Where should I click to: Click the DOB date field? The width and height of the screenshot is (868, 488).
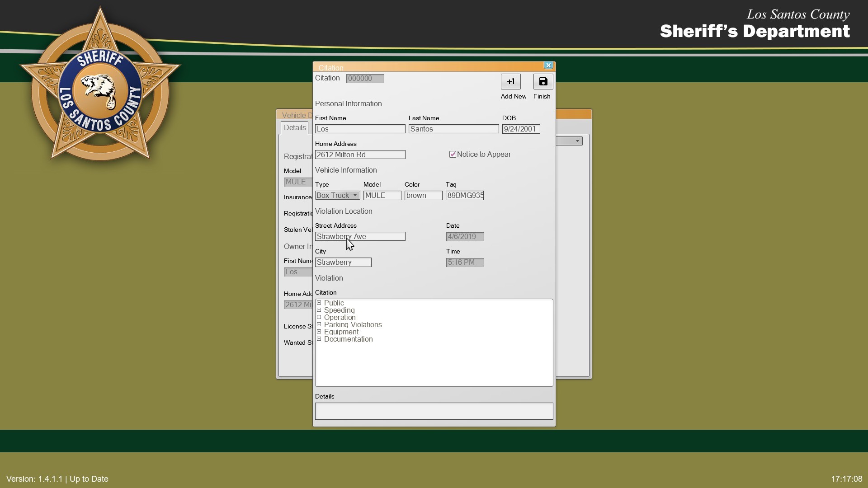click(521, 129)
